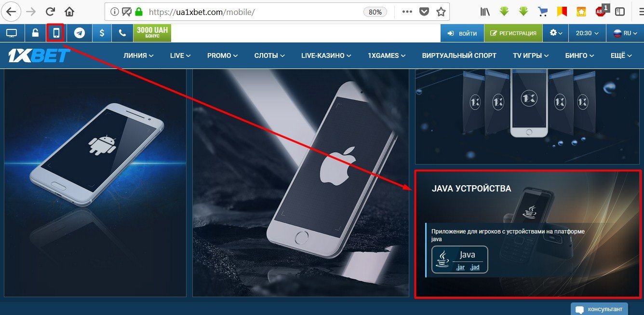Click the unlocked padlock access icon
Screen dimensions: 644x315
[35, 33]
